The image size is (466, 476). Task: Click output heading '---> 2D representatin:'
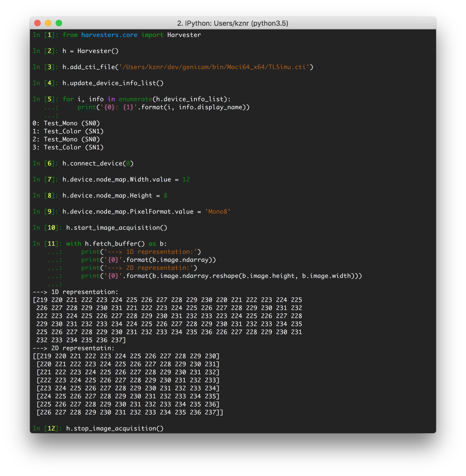[74, 348]
